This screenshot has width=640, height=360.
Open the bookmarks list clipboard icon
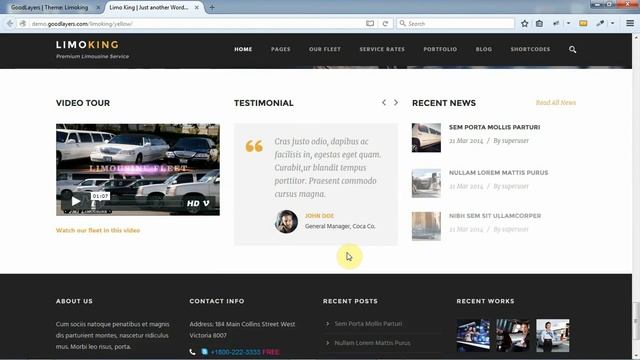pos(539,24)
